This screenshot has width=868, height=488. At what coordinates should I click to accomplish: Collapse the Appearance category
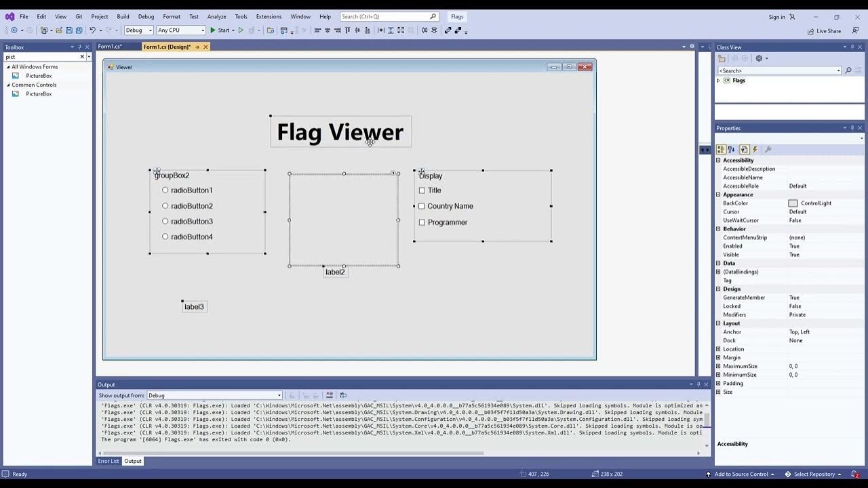(x=718, y=195)
